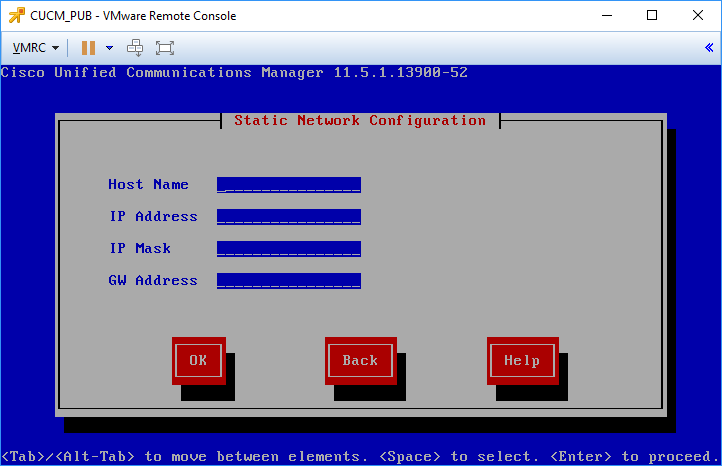Click the IP Mask label
The width and height of the screenshot is (722, 466).
[x=140, y=249]
